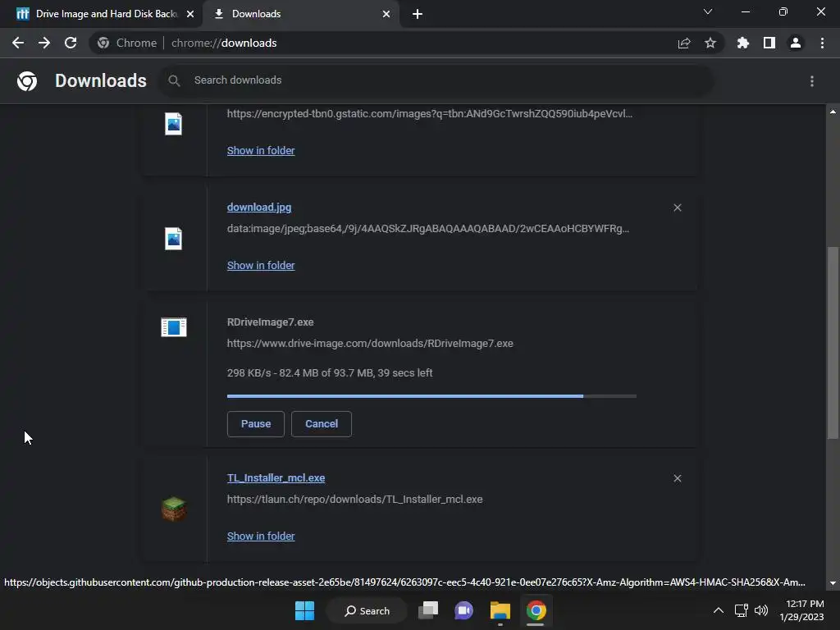Click the page vertical scrollbar thumb

pyautogui.click(x=833, y=343)
